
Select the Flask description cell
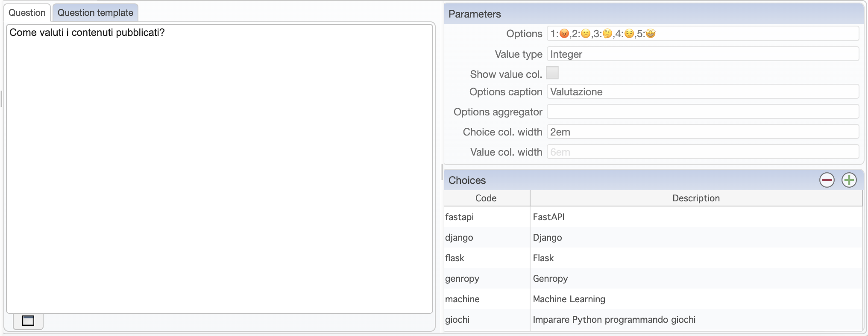coord(696,258)
